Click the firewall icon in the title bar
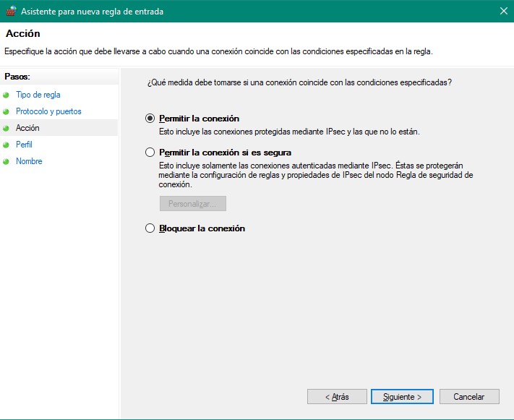This screenshot has width=514, height=420. coord(10,11)
